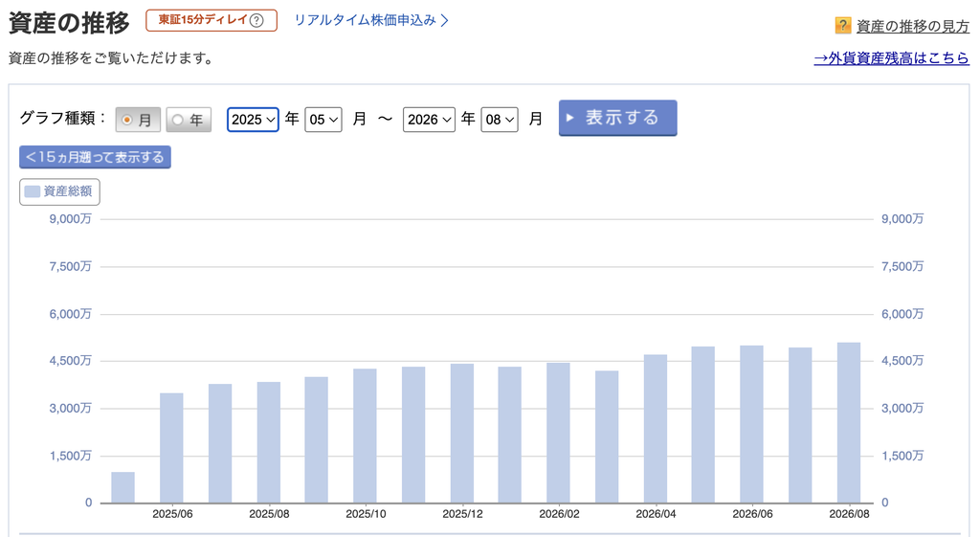Open リアルタイム株価申込み link
The height and width of the screenshot is (537, 980).
[x=371, y=21]
